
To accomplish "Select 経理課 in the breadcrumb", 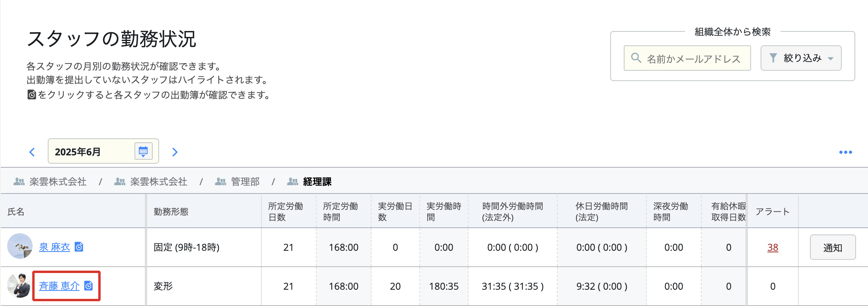I will click(x=317, y=182).
